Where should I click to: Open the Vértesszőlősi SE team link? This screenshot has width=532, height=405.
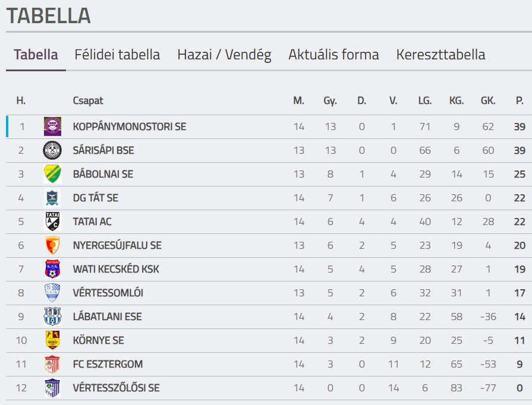pos(116,388)
